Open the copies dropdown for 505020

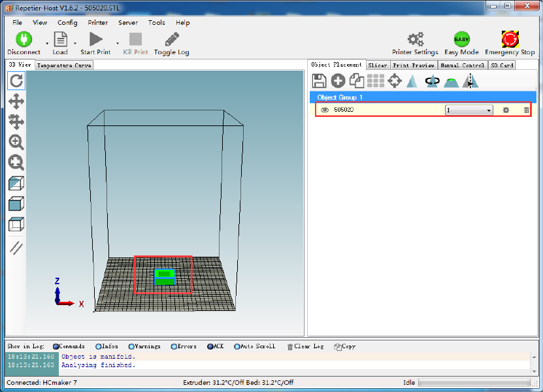[469, 110]
